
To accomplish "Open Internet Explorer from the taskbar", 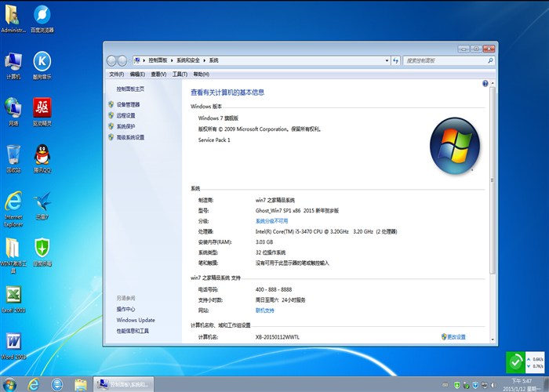I will (34, 384).
